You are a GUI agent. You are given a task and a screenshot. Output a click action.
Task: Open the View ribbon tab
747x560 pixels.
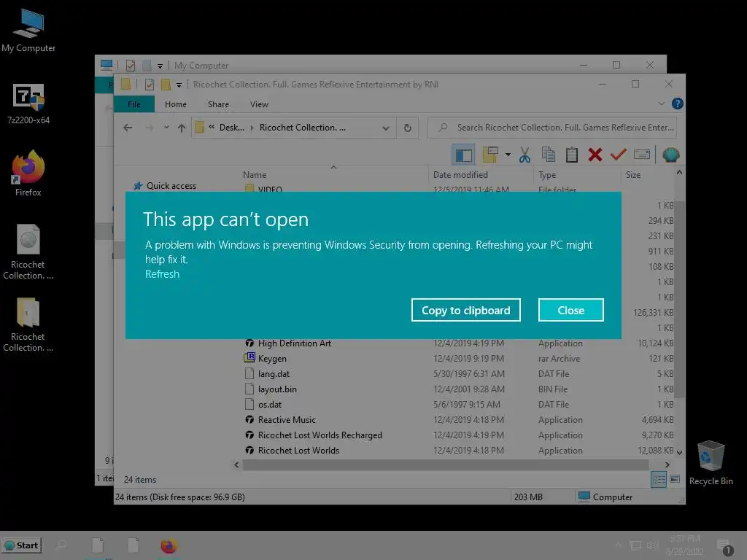pos(259,104)
